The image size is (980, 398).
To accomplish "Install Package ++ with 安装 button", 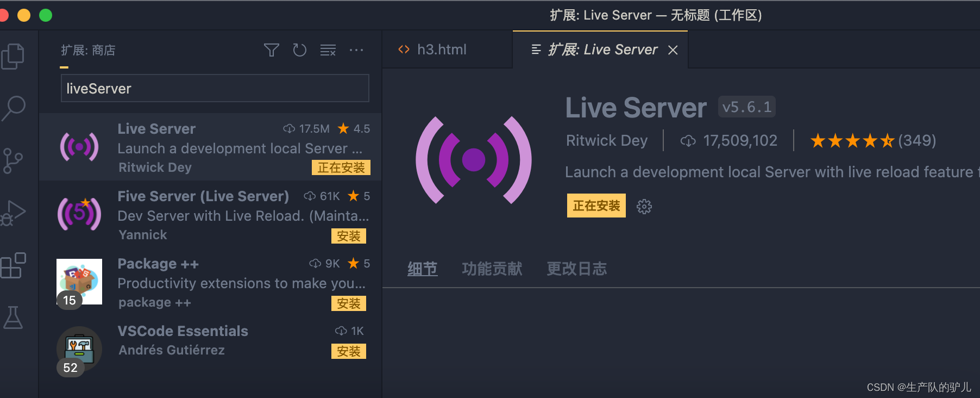I will [x=349, y=303].
